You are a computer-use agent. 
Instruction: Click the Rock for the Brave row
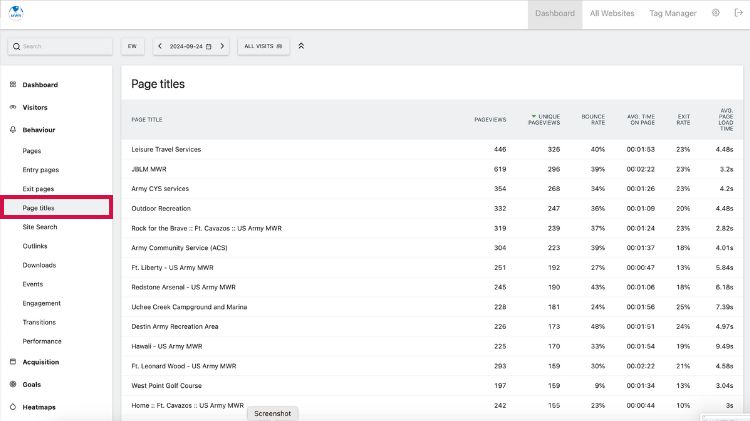tap(432, 228)
